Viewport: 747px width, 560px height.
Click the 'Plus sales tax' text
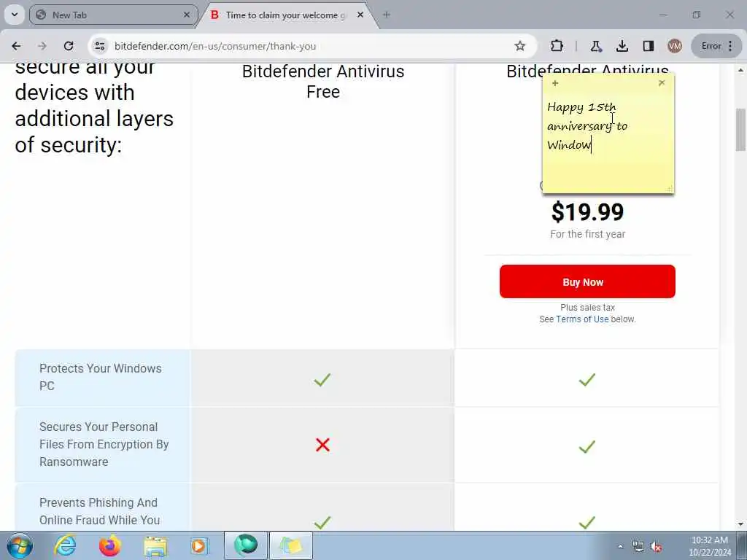(x=587, y=308)
